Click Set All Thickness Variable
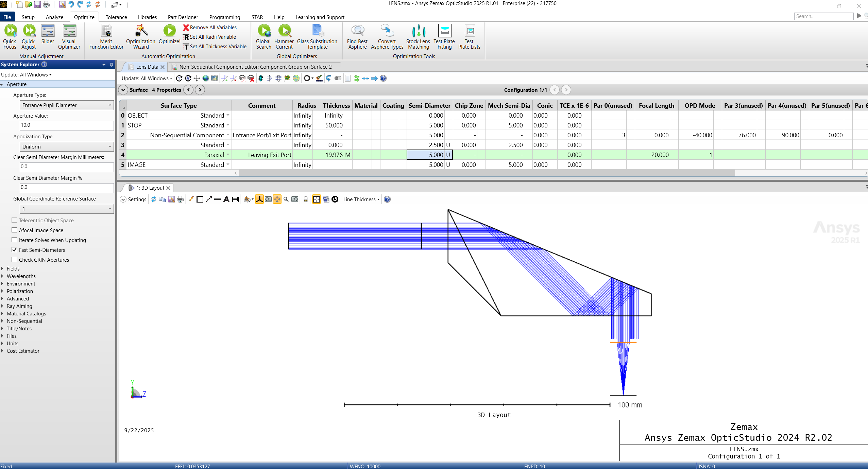Viewport: 868px width, 469px height. point(215,47)
